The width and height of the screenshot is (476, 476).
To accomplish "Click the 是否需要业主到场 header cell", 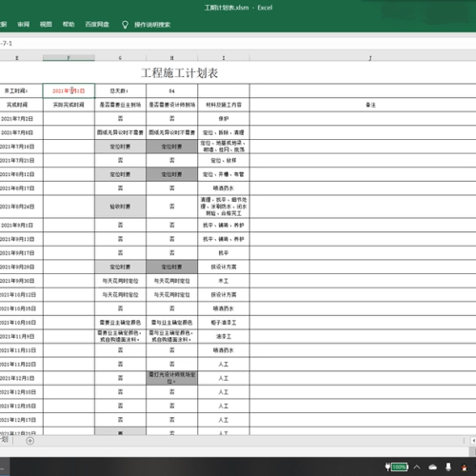I will 120,105.
